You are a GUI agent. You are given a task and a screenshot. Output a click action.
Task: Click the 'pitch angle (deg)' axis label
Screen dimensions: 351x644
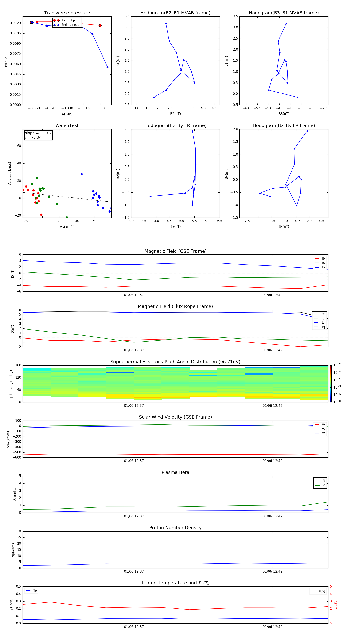click(11, 384)
